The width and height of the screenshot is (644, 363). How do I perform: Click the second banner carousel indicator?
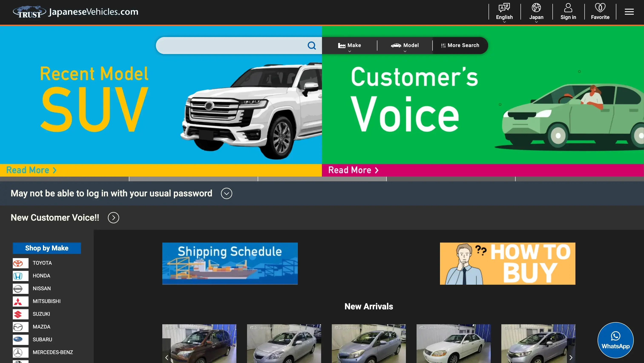pos(193,179)
